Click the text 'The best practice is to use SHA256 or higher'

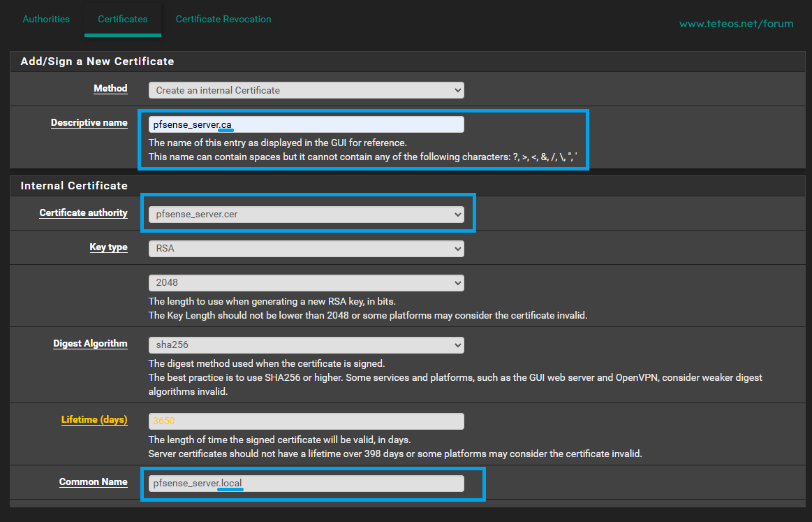click(x=245, y=377)
